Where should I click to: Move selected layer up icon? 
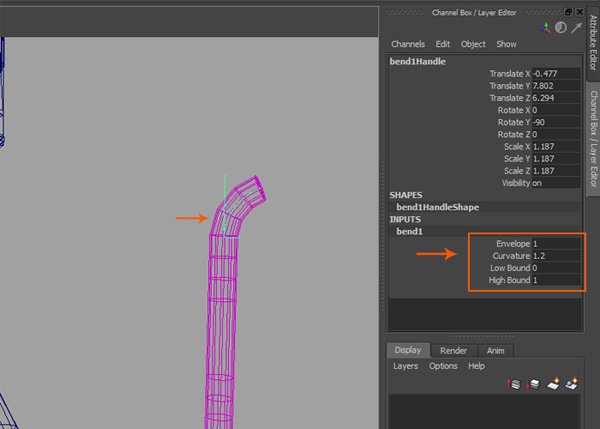point(514,384)
